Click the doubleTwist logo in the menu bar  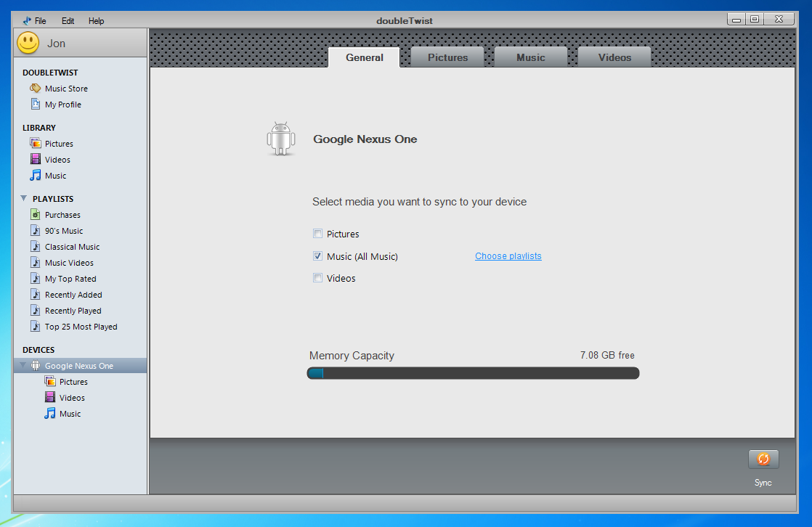tap(27, 21)
